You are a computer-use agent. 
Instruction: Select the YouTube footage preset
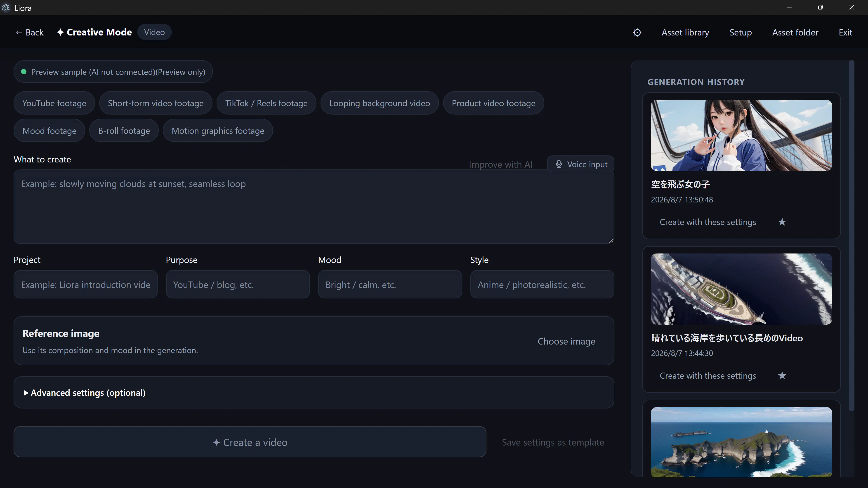click(54, 103)
